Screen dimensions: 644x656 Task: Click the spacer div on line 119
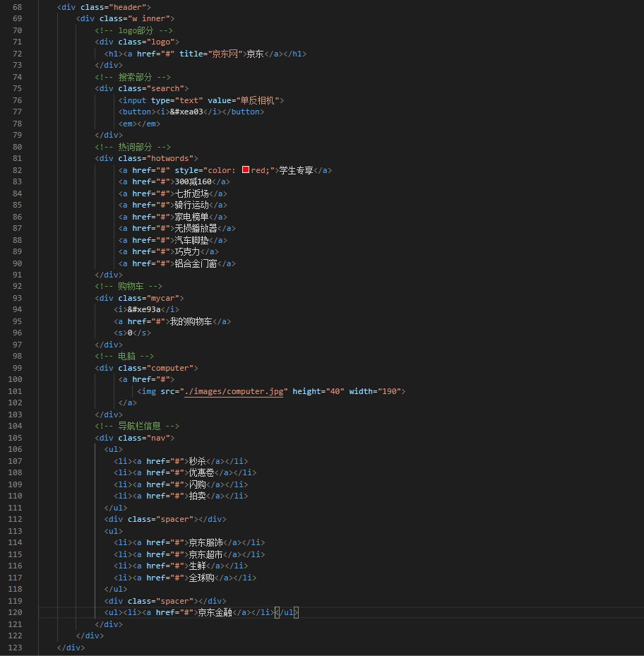pyautogui.click(x=165, y=601)
